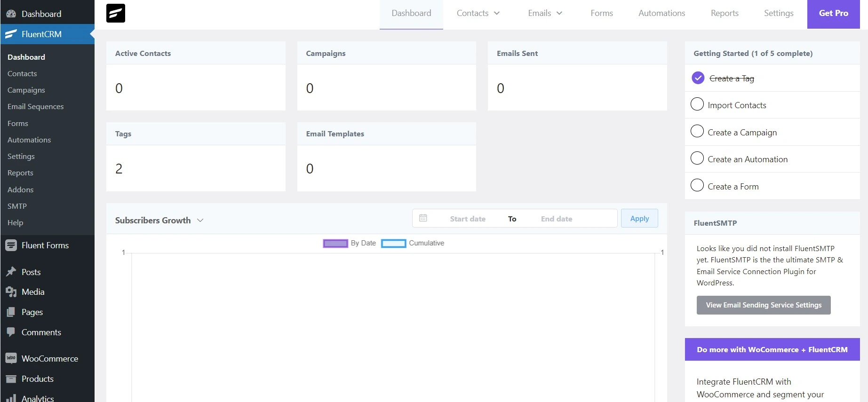Image resolution: width=868 pixels, height=402 pixels.
Task: Open the Create an Automation link
Action: pos(748,159)
